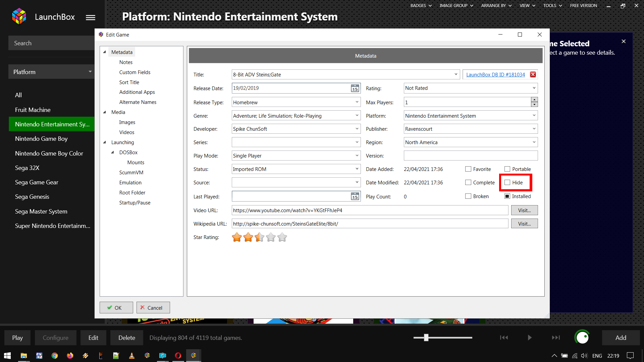Remove the LaunchBox DB ID link
Image resolution: width=644 pixels, height=362 pixels.
[x=533, y=74]
